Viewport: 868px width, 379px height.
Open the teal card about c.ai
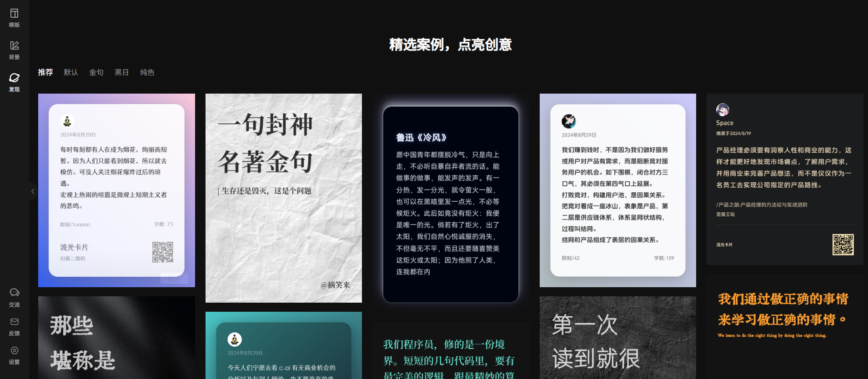coord(284,345)
